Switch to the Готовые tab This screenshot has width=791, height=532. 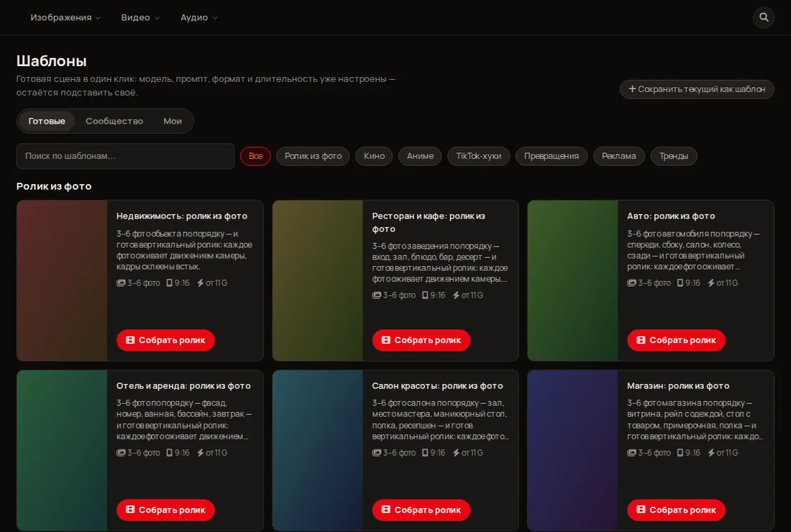tap(47, 121)
